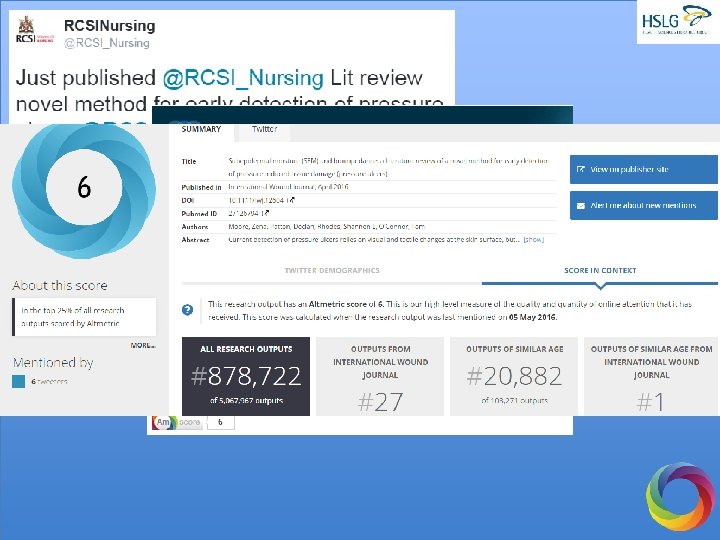Click the RCSI logo avatar in tweet
Screen dimensions: 720x540
tap(34, 30)
